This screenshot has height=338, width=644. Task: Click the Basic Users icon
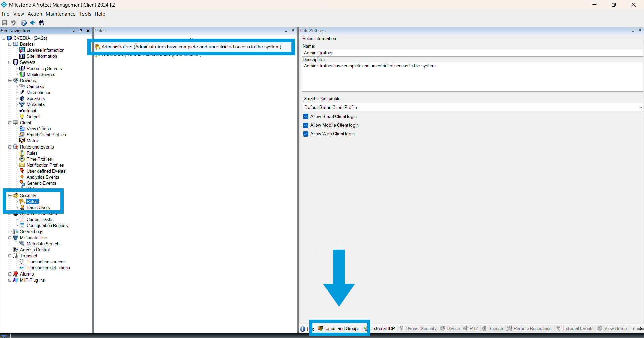tap(22, 207)
